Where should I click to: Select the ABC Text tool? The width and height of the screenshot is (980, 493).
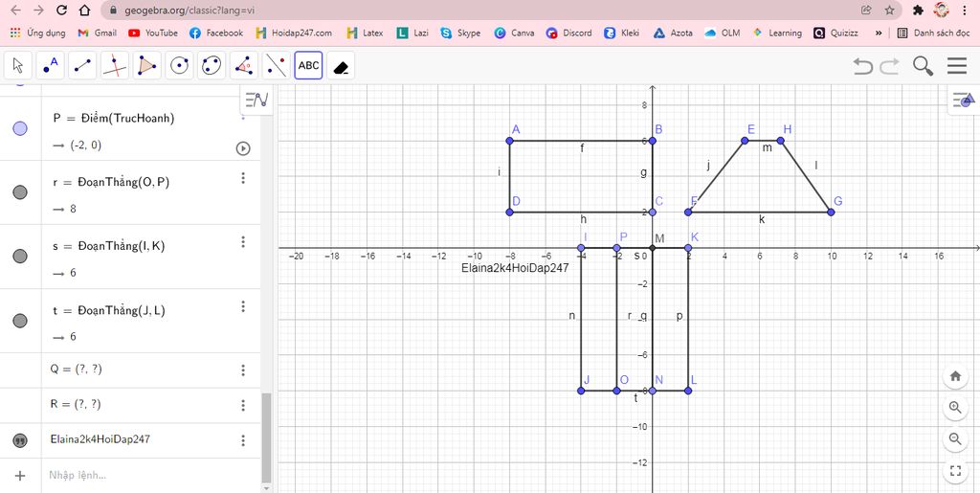pos(309,65)
